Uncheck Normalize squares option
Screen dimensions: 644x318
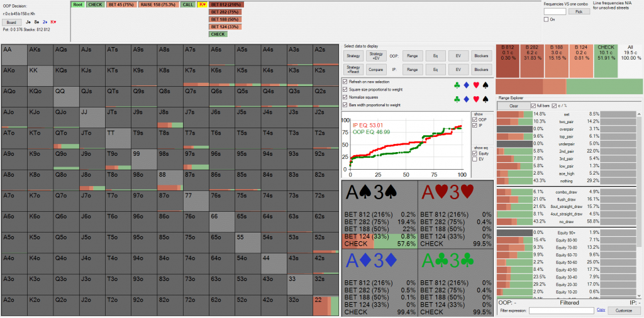tap(345, 97)
